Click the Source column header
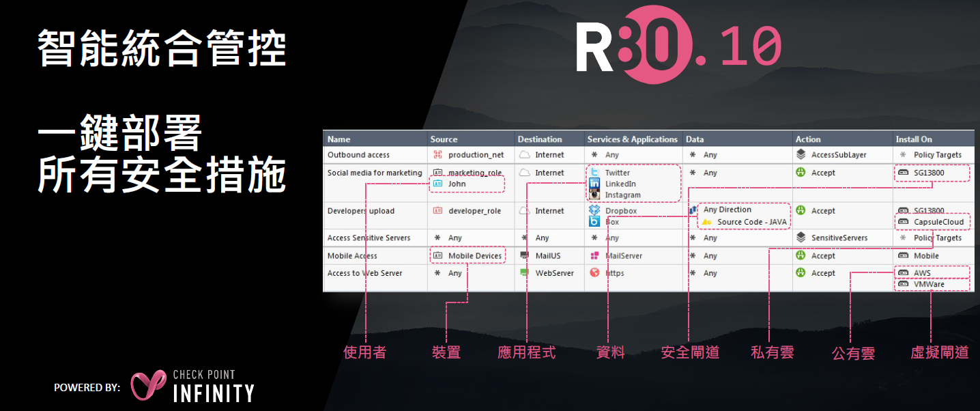The width and height of the screenshot is (980, 411). (444, 139)
